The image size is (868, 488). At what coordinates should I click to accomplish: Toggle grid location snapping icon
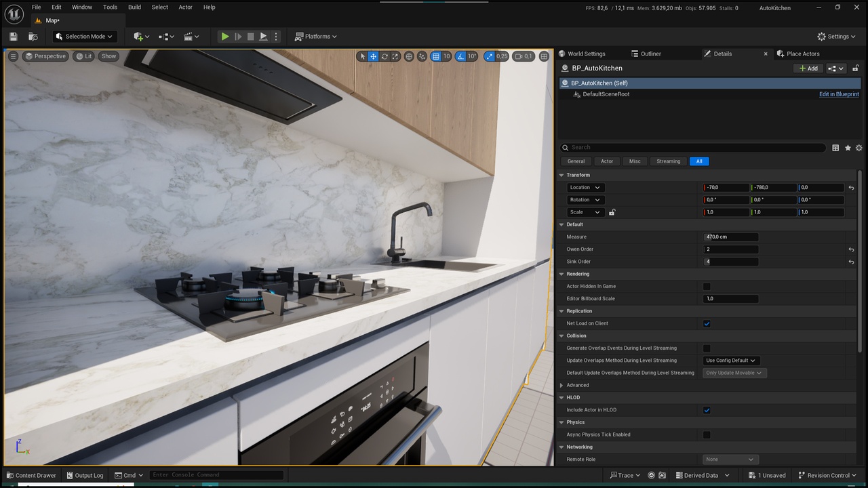[436, 56]
